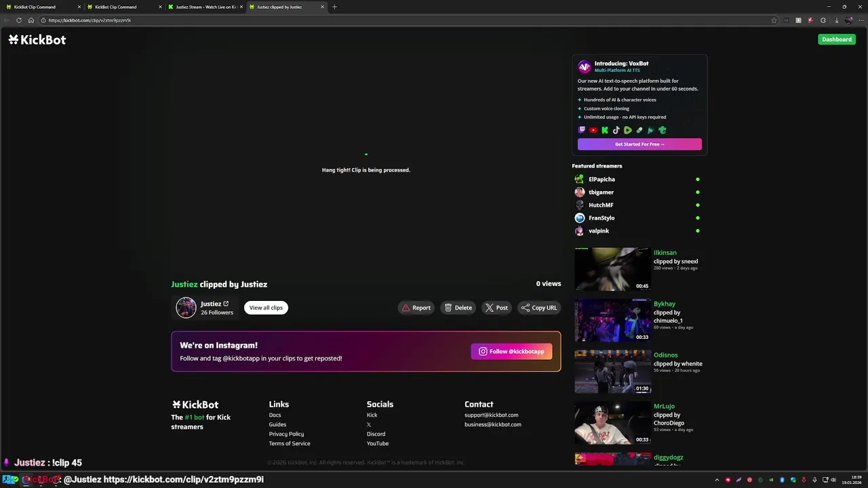Open a new browser tab
Screen dimensions: 868x488
(334, 7)
